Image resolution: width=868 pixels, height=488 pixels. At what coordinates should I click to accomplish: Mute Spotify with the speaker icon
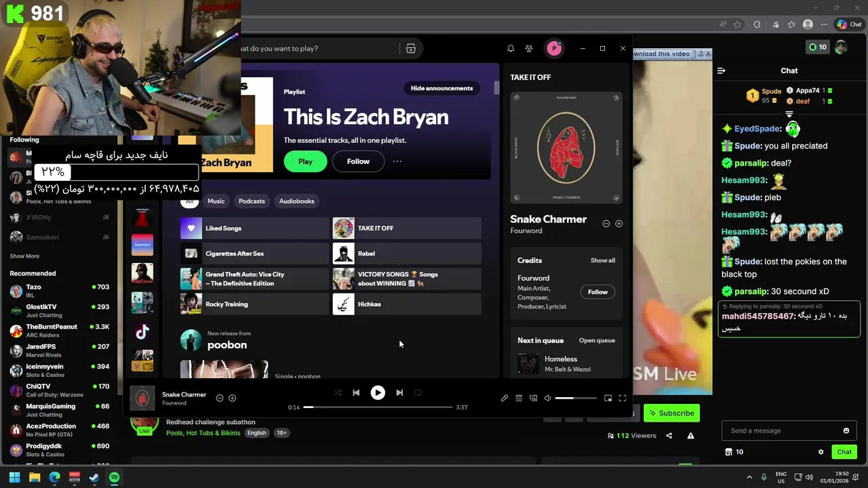[x=548, y=398]
